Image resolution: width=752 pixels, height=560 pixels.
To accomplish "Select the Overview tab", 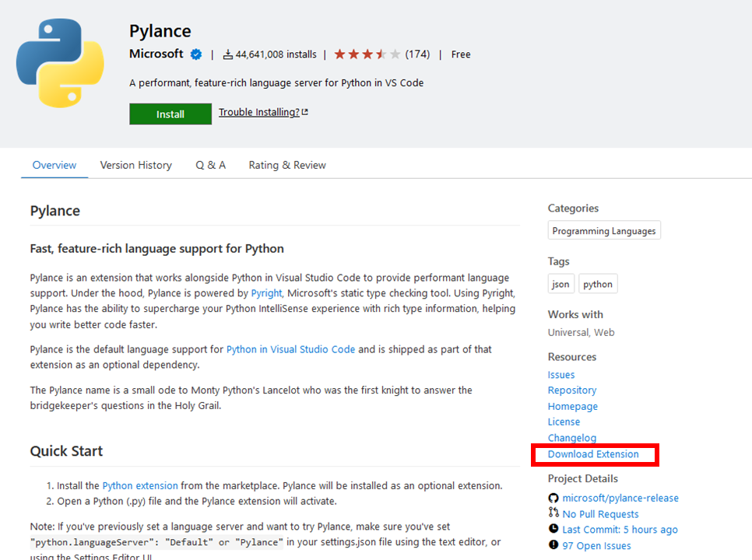I will click(54, 165).
